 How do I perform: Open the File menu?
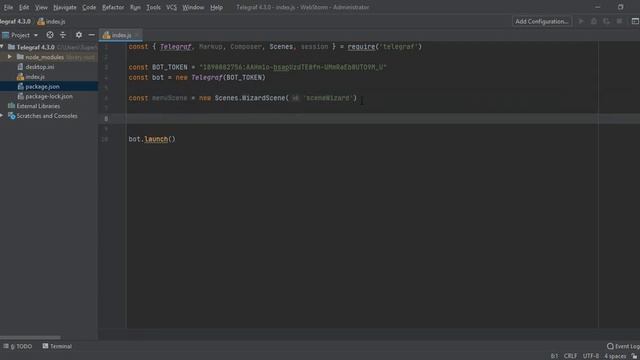8,7
